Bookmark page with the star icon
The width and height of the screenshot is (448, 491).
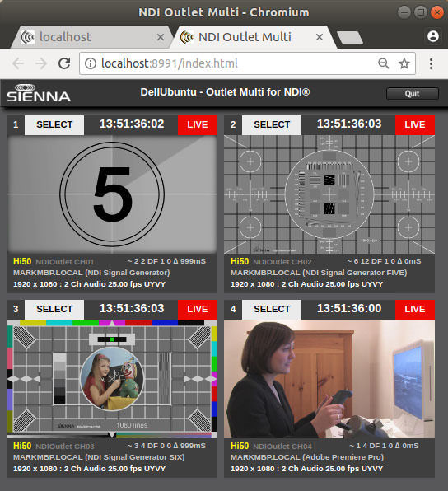click(404, 63)
